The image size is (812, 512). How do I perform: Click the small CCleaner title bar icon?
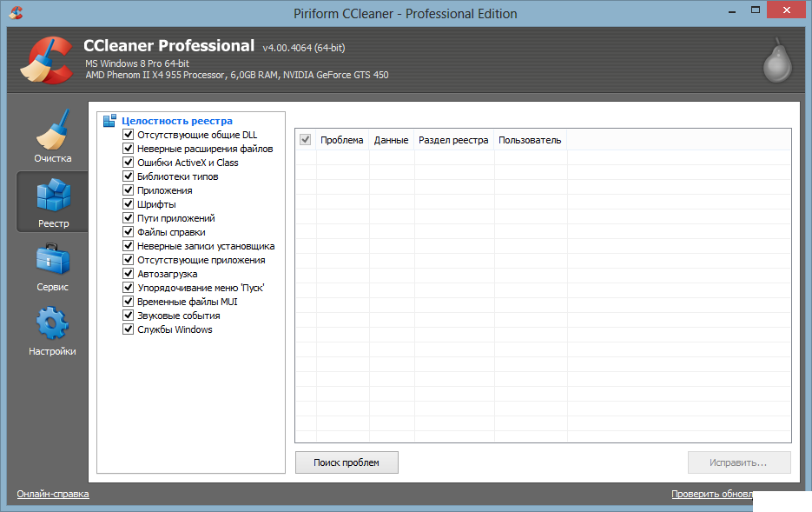pos(17,13)
